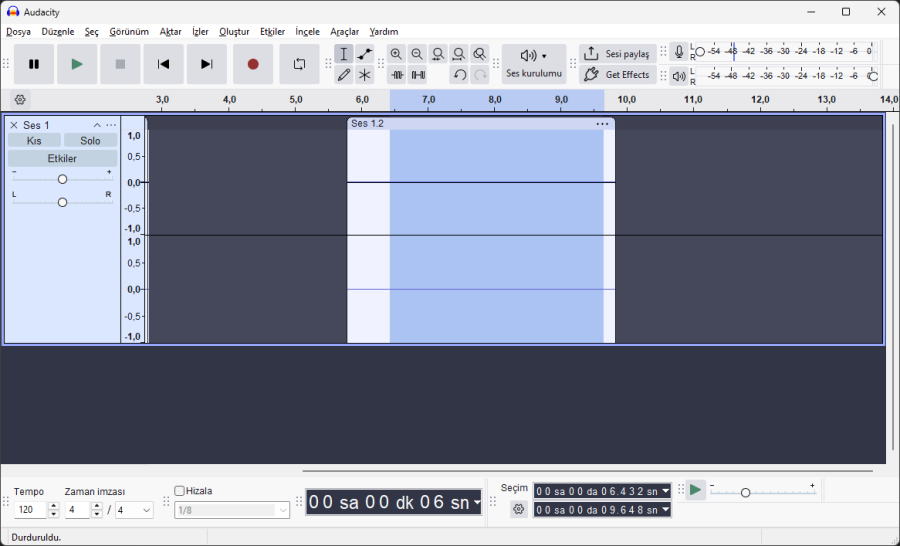Click the Trim audio outside selection icon

[x=397, y=75]
